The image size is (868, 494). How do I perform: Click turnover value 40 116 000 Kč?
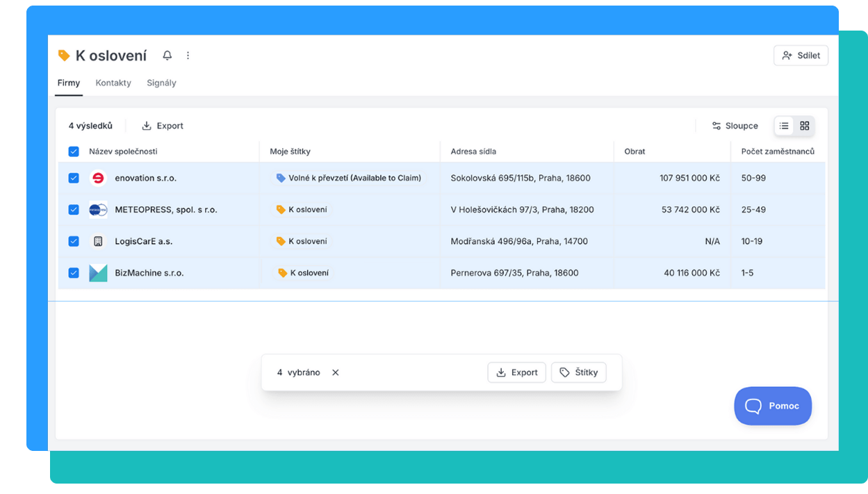coord(691,273)
